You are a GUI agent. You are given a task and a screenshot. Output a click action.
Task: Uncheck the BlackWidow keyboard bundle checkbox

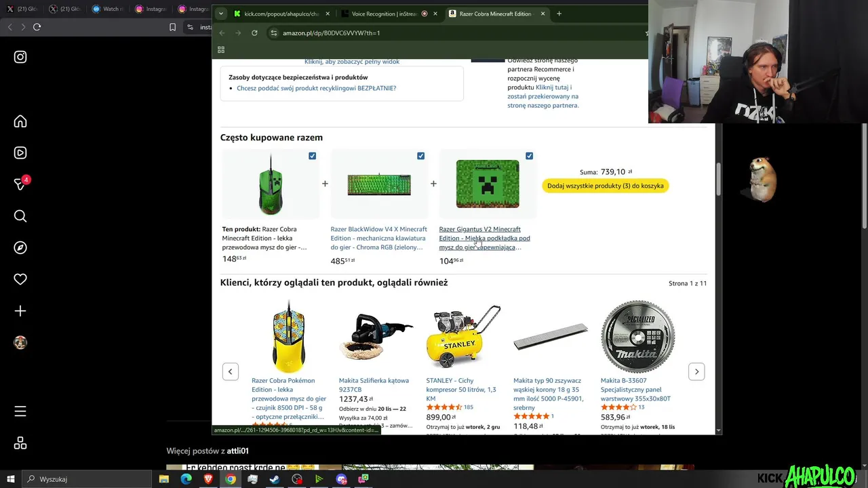coord(420,156)
